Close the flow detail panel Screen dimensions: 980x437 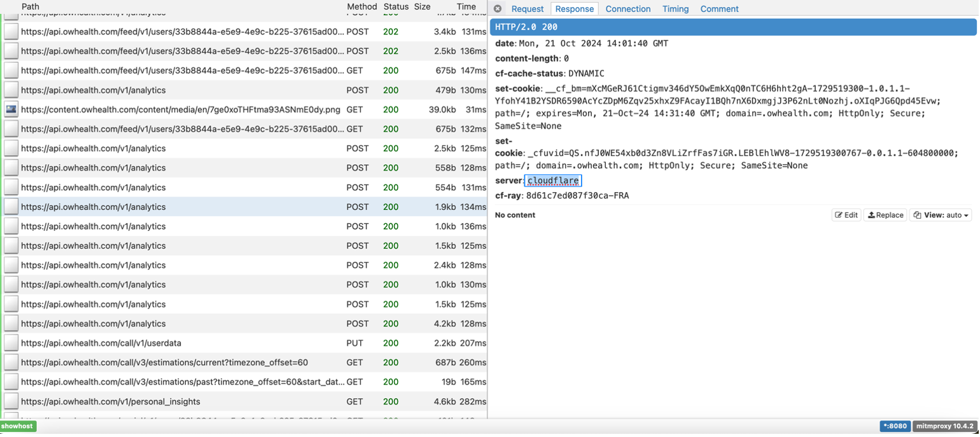click(x=498, y=9)
